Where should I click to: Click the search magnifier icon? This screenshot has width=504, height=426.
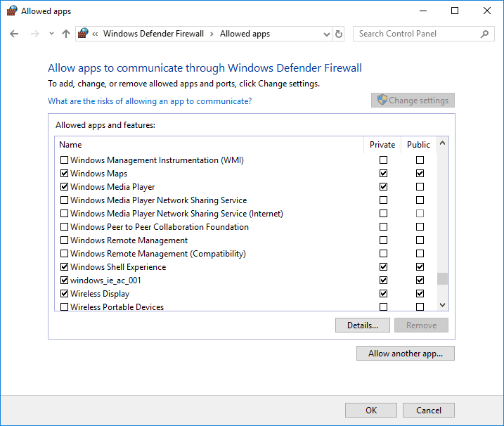[485, 34]
